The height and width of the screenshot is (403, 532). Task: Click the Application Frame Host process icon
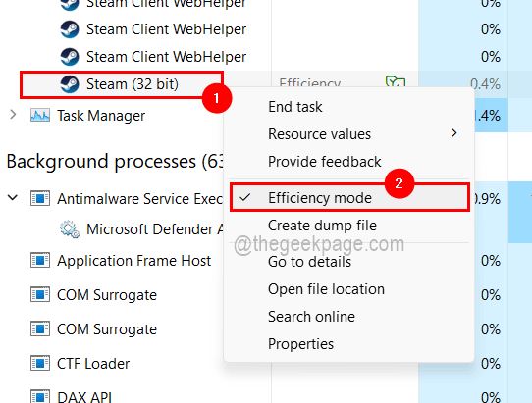tap(40, 260)
